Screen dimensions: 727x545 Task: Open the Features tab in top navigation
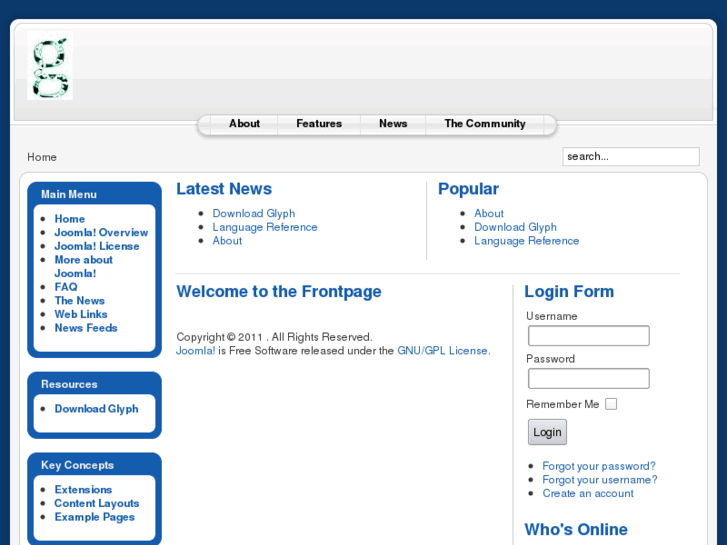(319, 123)
